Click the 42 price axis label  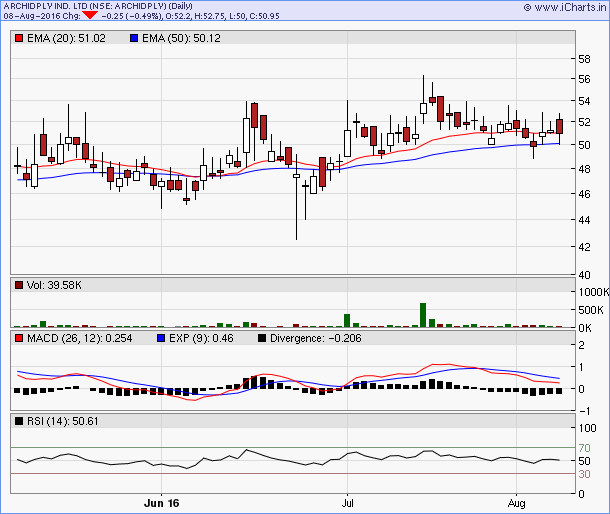pyautogui.click(x=584, y=247)
